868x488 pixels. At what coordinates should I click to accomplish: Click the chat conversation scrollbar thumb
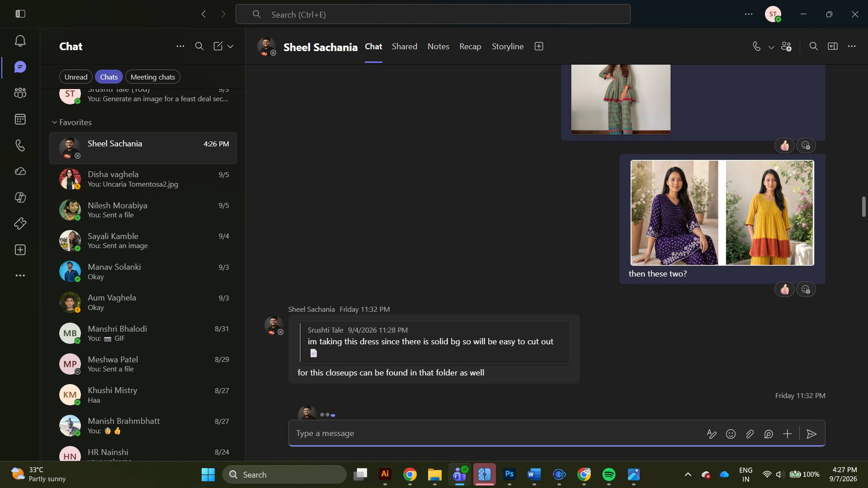pyautogui.click(x=863, y=207)
